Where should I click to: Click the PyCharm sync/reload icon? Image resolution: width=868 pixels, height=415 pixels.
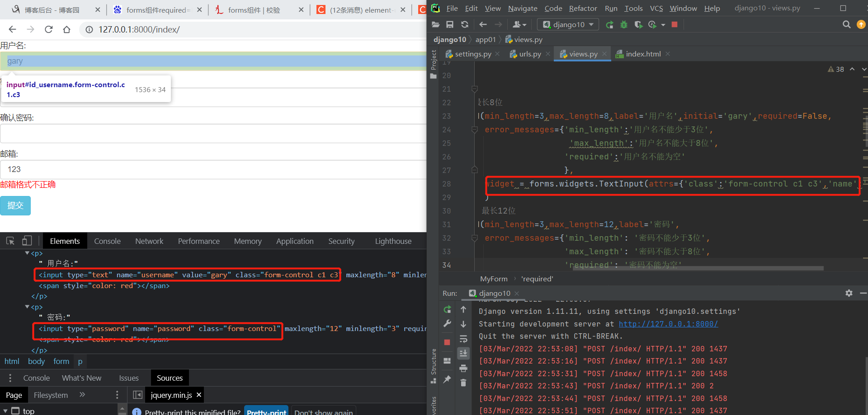pos(465,24)
